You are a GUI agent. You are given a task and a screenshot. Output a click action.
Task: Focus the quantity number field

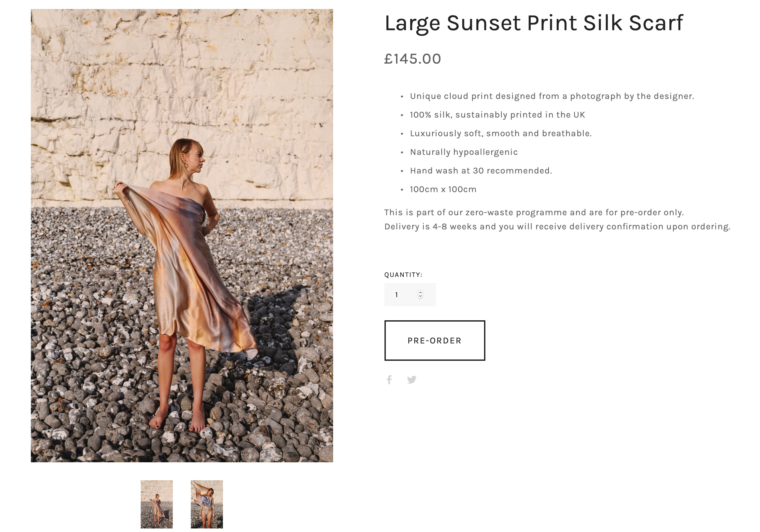pos(410,295)
